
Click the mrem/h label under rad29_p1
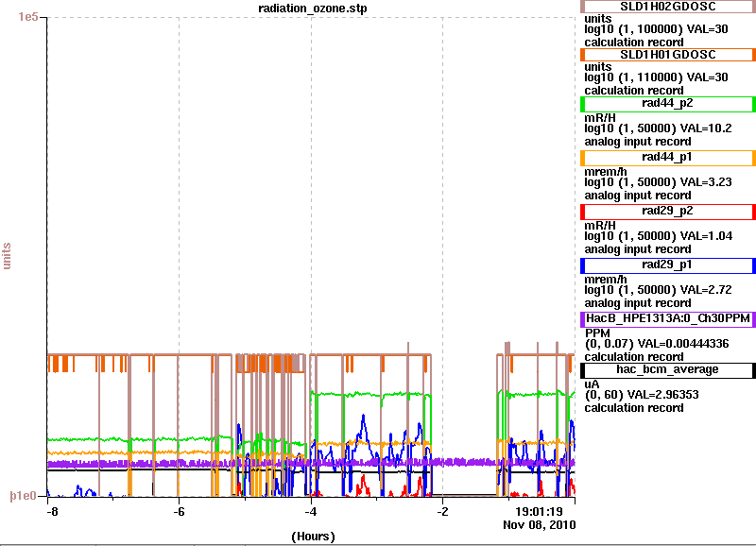[x=606, y=280]
